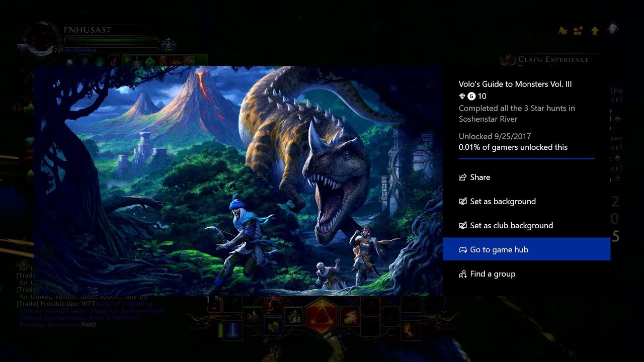Click the character portrait in HUD
The width and height of the screenshot is (644, 362).
(42, 39)
